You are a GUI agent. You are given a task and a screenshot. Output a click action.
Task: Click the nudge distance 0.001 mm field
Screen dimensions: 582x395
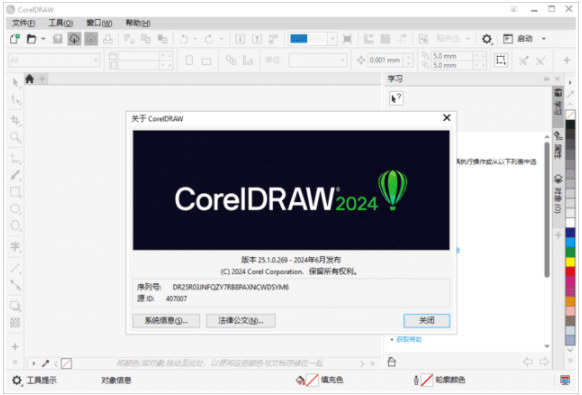pyautogui.click(x=385, y=60)
